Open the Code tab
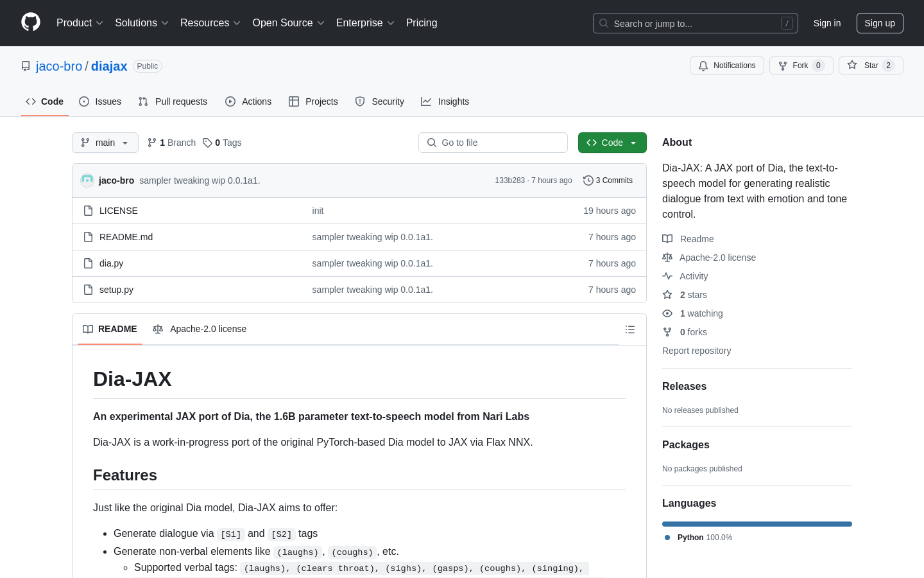Image resolution: width=924 pixels, height=578 pixels. [45, 101]
